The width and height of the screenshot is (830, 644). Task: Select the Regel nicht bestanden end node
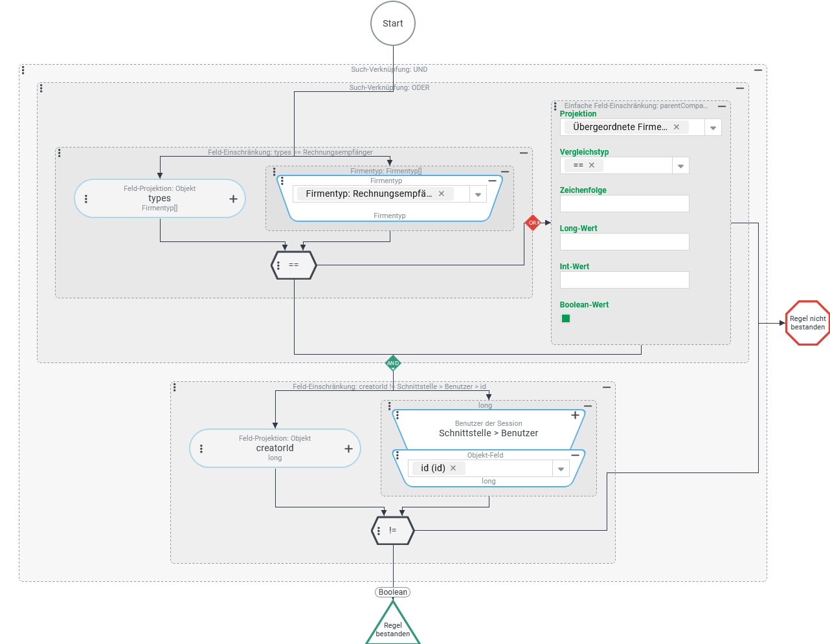pyautogui.click(x=807, y=323)
